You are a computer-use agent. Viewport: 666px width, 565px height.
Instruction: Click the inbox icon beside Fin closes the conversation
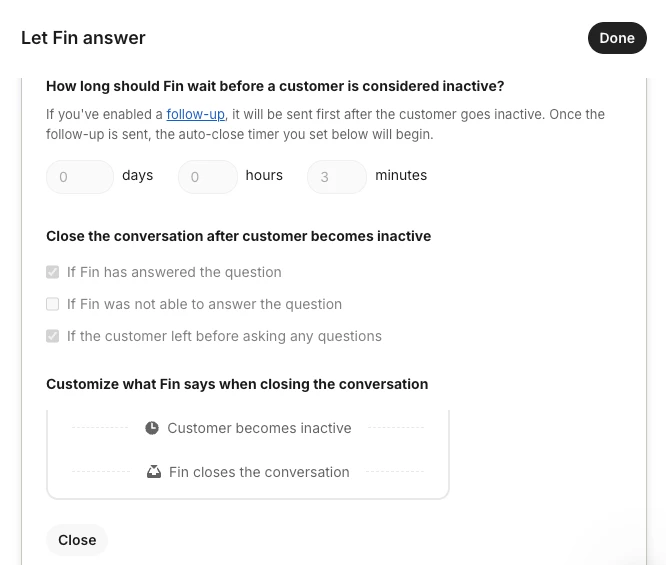pos(154,472)
